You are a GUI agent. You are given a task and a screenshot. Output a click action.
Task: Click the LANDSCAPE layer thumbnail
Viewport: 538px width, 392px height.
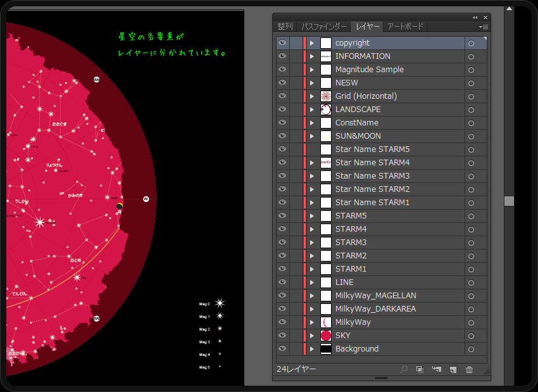tap(325, 110)
